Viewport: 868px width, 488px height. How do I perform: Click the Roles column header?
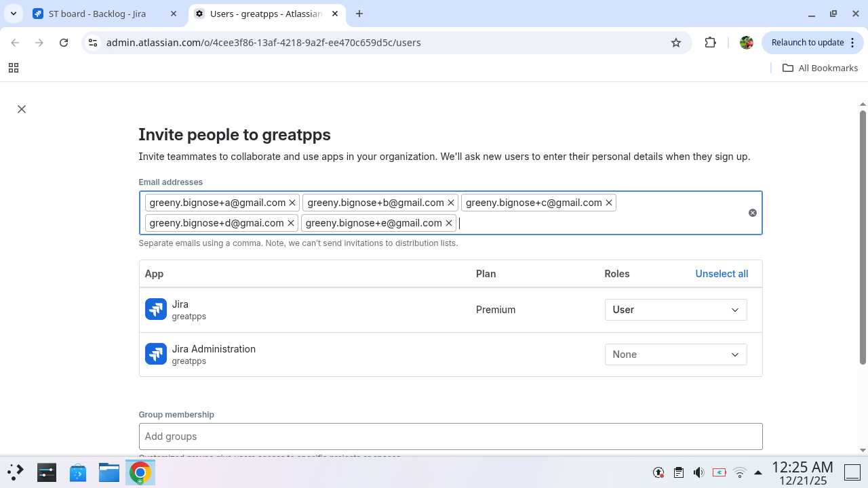coord(617,274)
